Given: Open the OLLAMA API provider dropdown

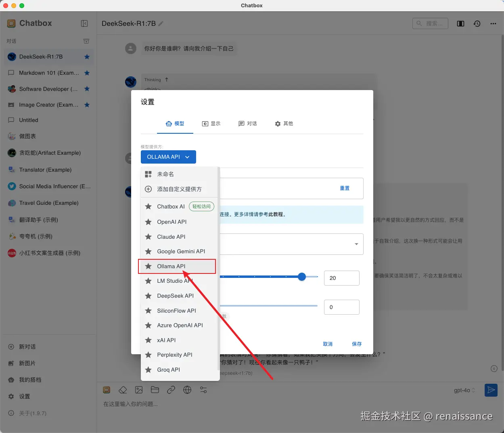Looking at the screenshot, I should pos(168,157).
